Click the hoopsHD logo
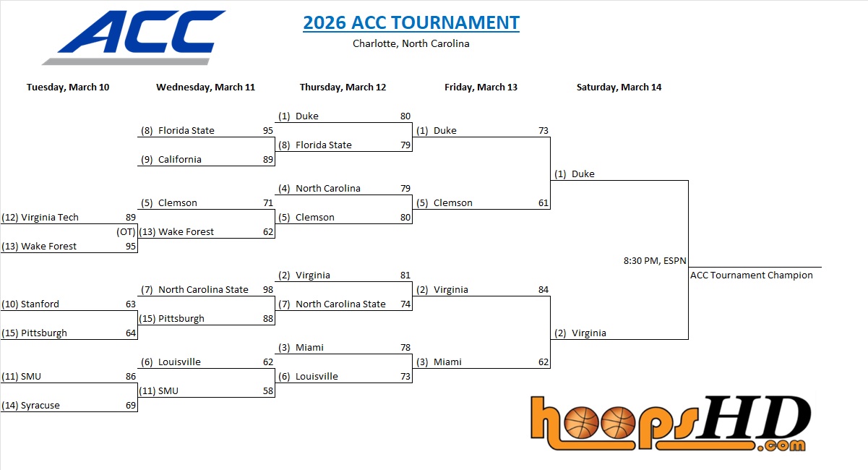Image resolution: width=868 pixels, height=470 pixels. [x=670, y=423]
